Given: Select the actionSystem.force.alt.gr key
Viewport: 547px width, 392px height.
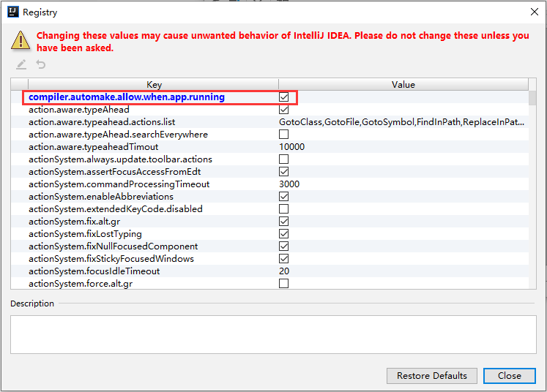Looking at the screenshot, I should point(81,284).
